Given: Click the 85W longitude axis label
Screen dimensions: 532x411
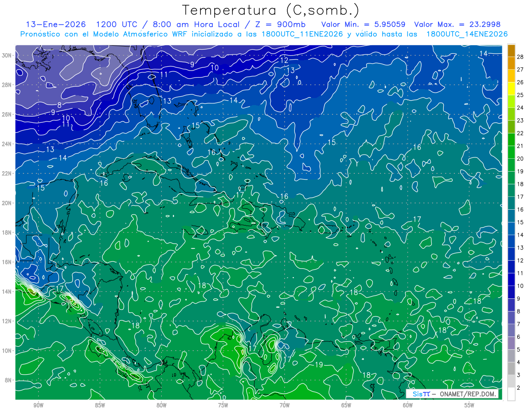Looking at the screenshot, I should (x=100, y=405).
